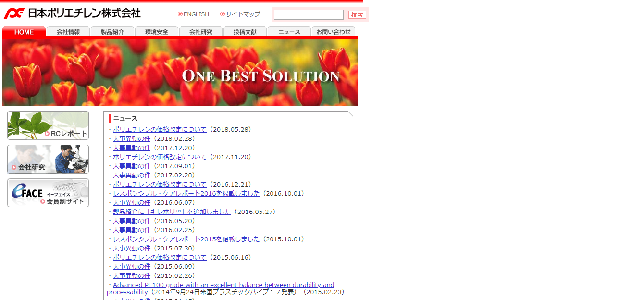Open the eFACE 会員制サイト banner

coord(48,193)
